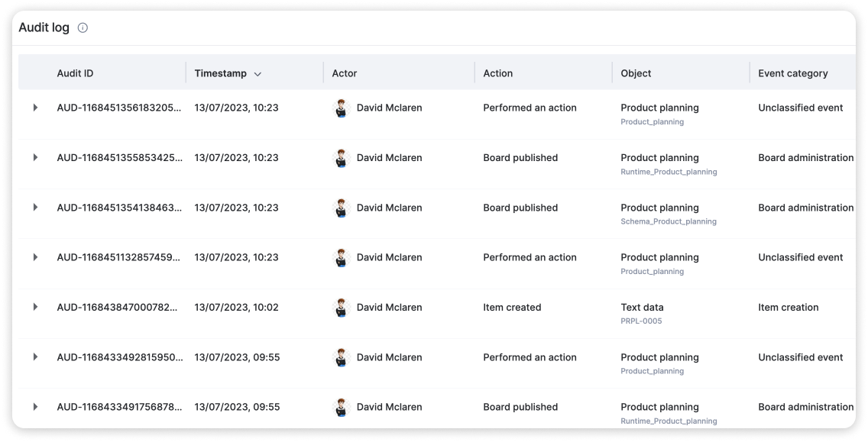Image resolution: width=868 pixels, height=442 pixels.
Task: Expand the audit row AUD-1168451355853425
Action: (35, 157)
